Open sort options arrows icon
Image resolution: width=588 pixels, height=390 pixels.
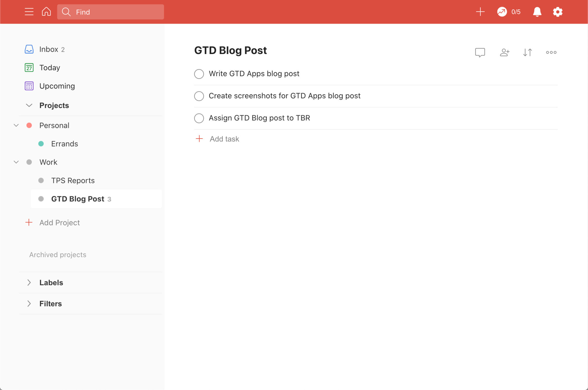click(528, 52)
